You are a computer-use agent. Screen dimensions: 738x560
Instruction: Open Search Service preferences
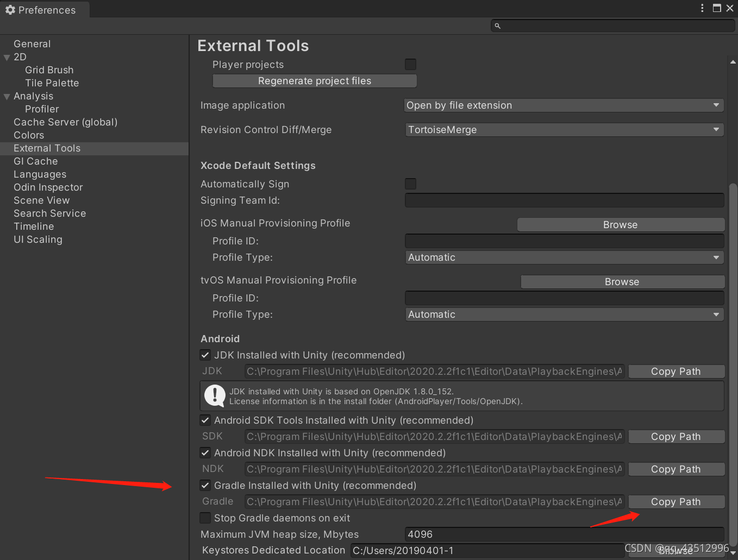49,213
